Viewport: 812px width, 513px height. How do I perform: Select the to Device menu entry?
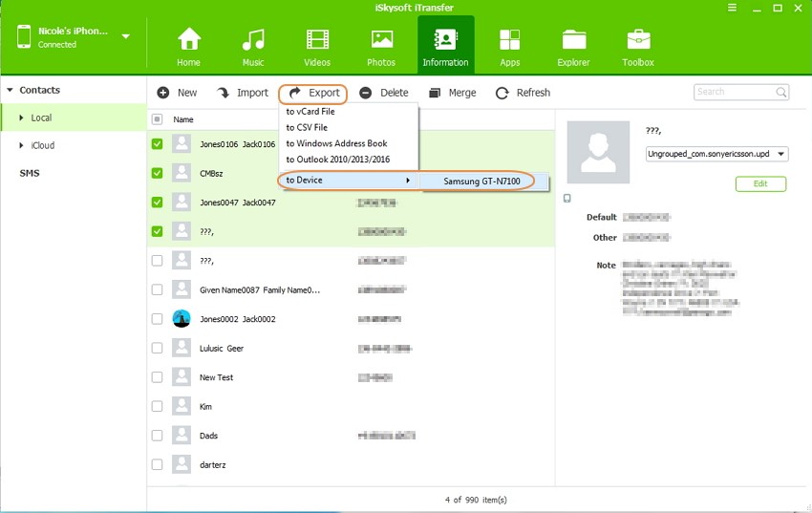click(x=348, y=181)
